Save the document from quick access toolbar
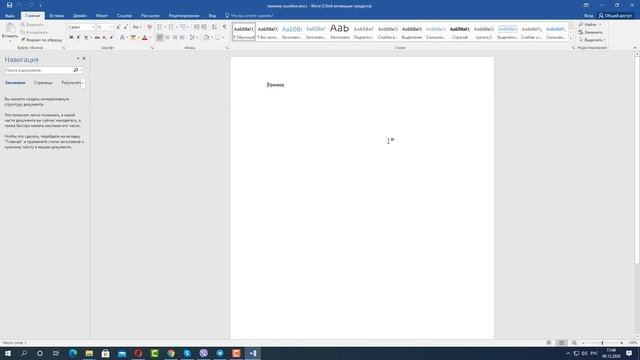The width and height of the screenshot is (640, 360). point(9,5)
